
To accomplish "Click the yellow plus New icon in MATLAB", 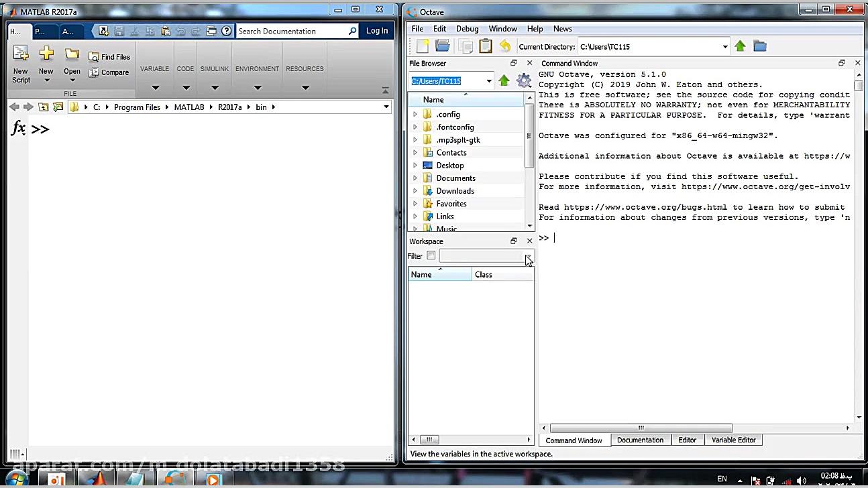I will 46,54.
